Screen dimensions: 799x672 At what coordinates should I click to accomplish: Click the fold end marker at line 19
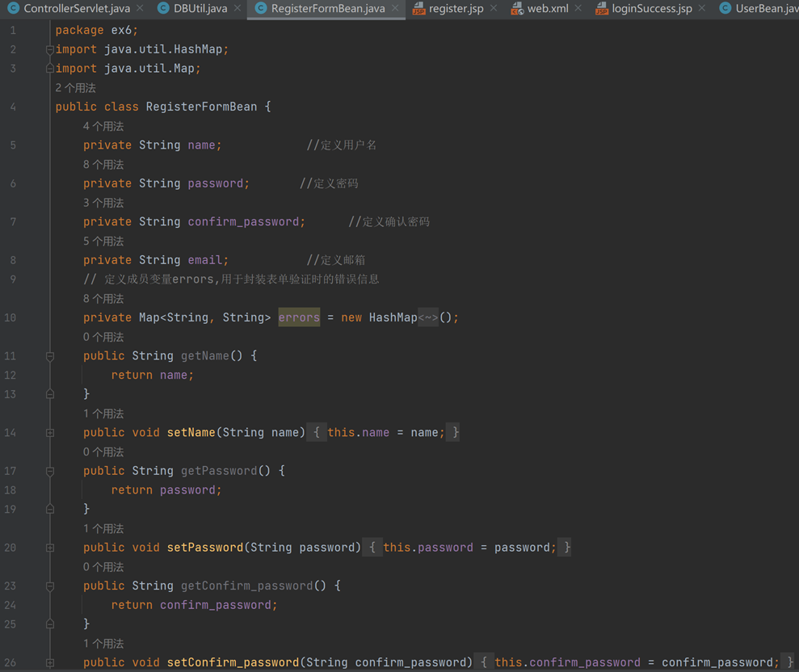click(x=50, y=509)
